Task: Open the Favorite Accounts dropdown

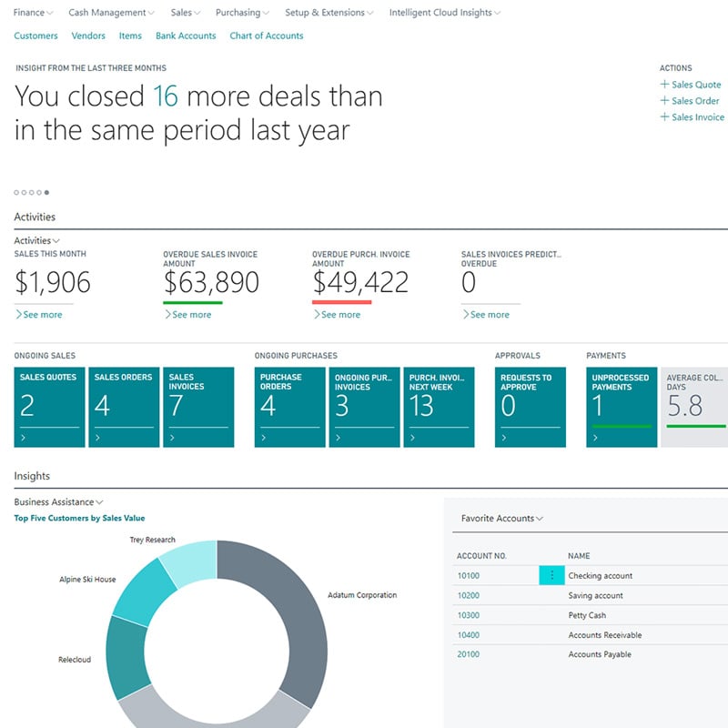Action: 502,518
